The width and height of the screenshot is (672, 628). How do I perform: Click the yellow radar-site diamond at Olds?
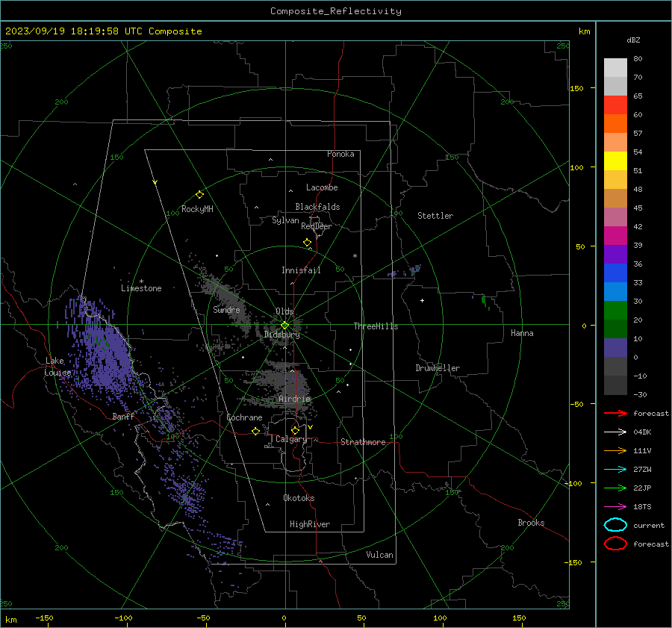[285, 325]
